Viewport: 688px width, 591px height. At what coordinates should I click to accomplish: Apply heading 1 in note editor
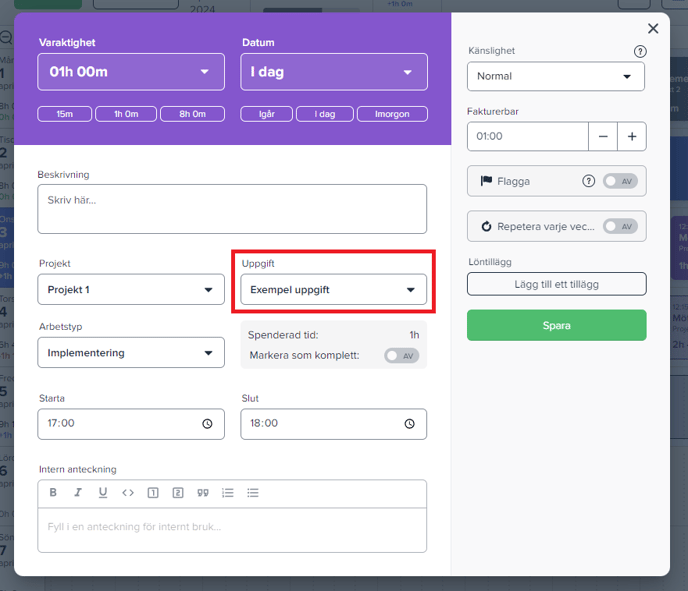(153, 493)
